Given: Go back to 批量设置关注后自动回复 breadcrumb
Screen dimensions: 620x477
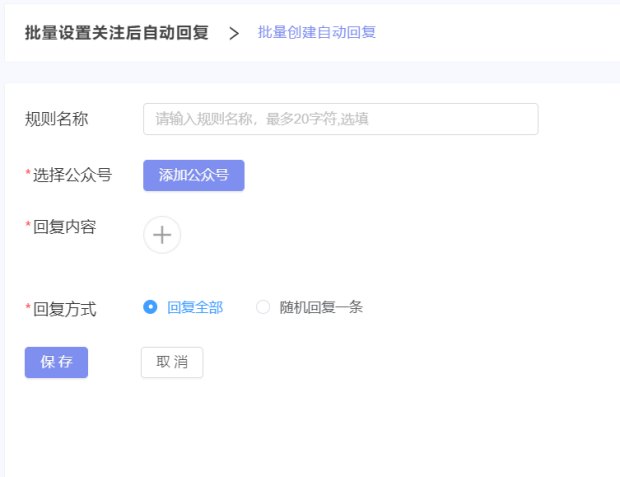Looking at the screenshot, I should pyautogui.click(x=117, y=32).
